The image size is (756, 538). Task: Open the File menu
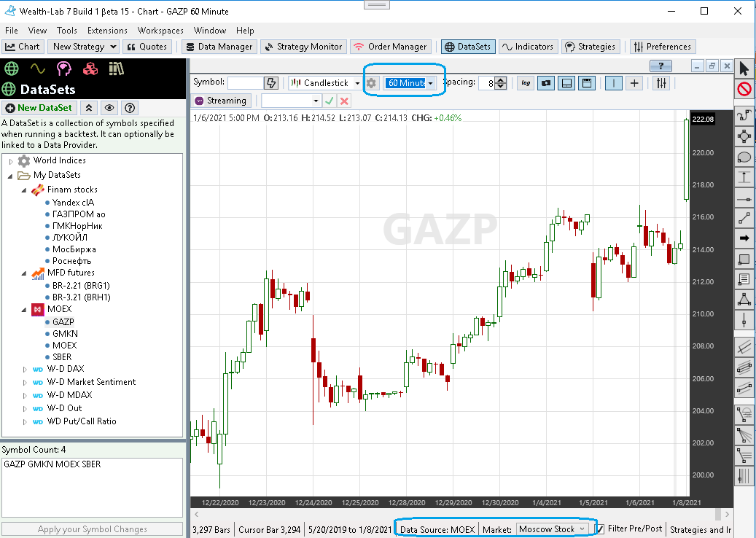coord(12,31)
